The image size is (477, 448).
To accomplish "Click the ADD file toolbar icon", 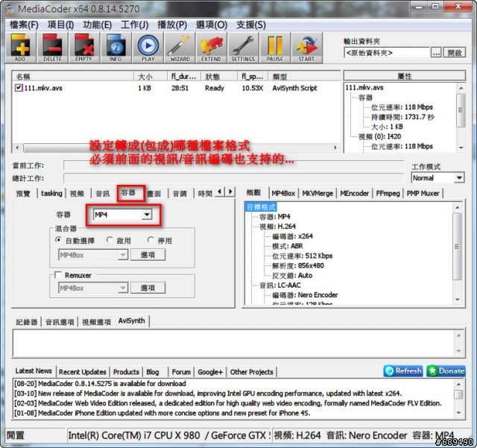I will tap(20, 48).
